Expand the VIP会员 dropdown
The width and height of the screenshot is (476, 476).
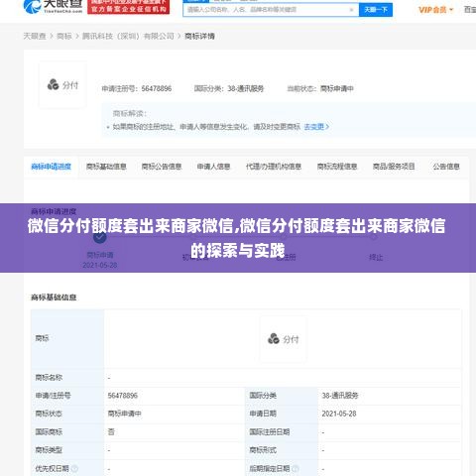(435, 10)
